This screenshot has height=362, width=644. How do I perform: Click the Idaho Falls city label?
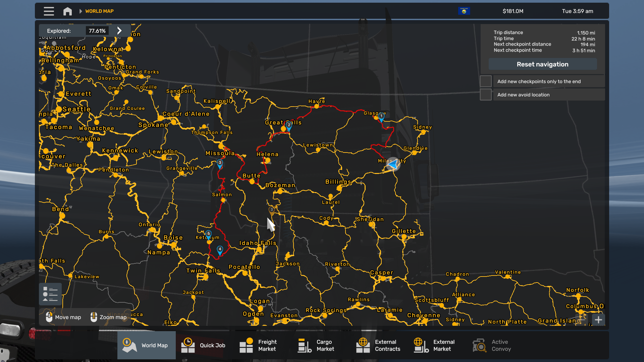pos(258,243)
